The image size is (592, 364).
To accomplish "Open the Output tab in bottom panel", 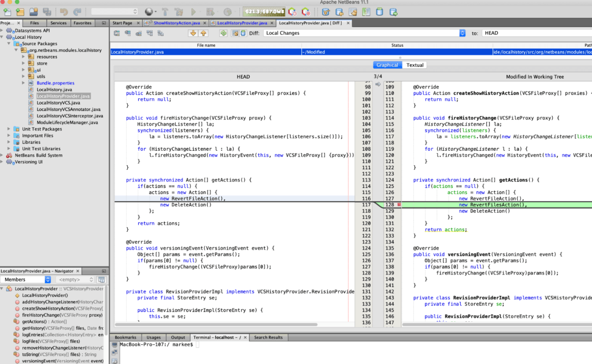I will click(x=177, y=337).
